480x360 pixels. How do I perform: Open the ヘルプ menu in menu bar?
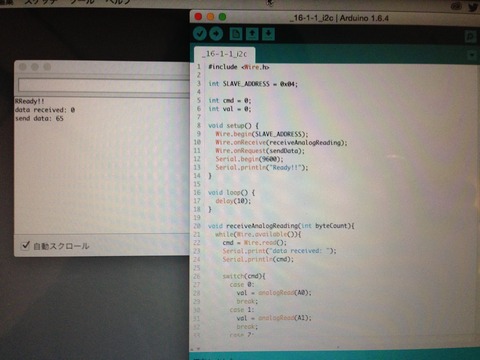[x=117, y=2]
